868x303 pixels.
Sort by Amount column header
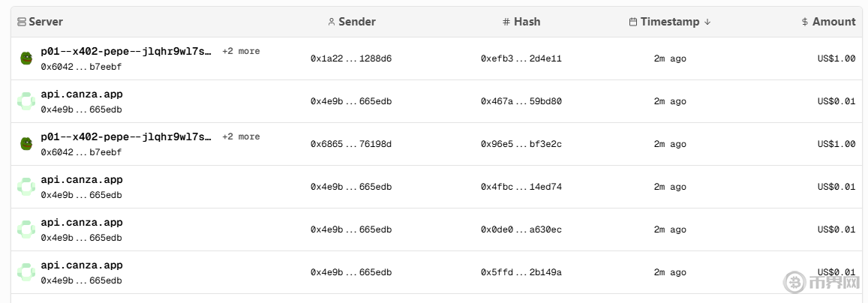pos(833,22)
